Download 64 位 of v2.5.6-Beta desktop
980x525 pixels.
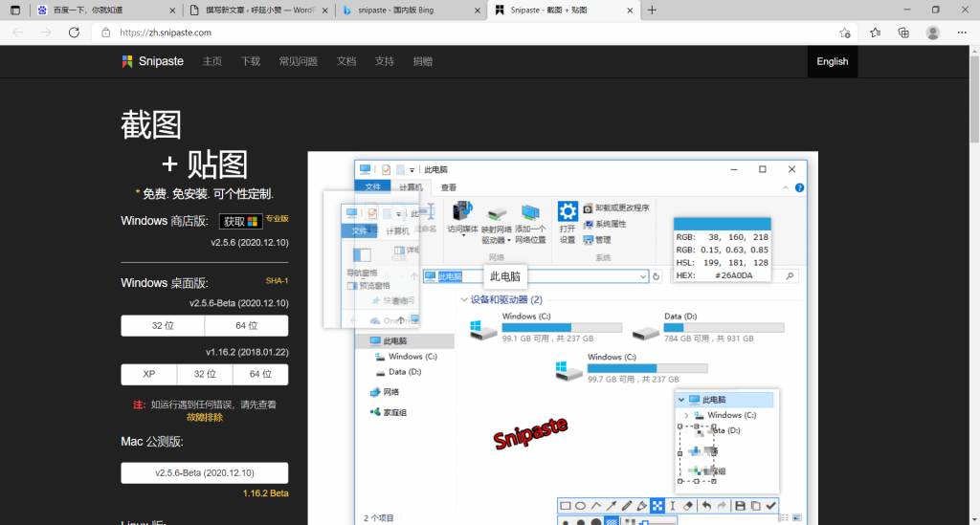tap(246, 325)
